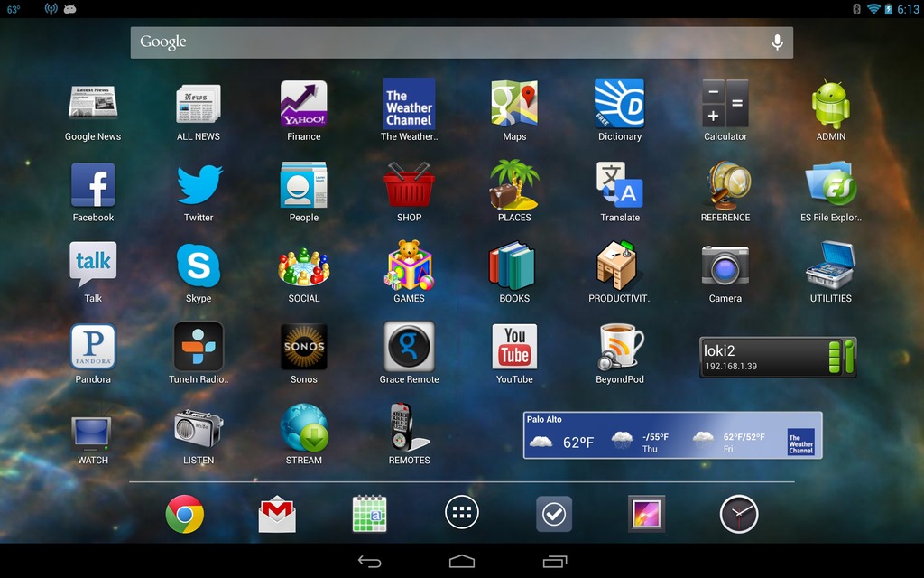Tap the Android head notification icon
Screen dimensions: 924x578
point(70,9)
